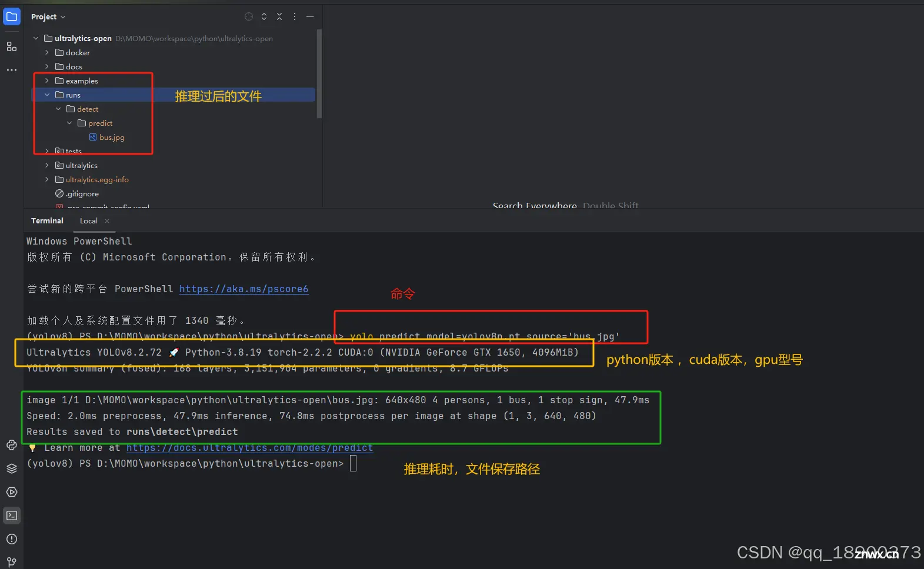Open the Structure tool window icon
924x569 pixels.
(x=12, y=46)
